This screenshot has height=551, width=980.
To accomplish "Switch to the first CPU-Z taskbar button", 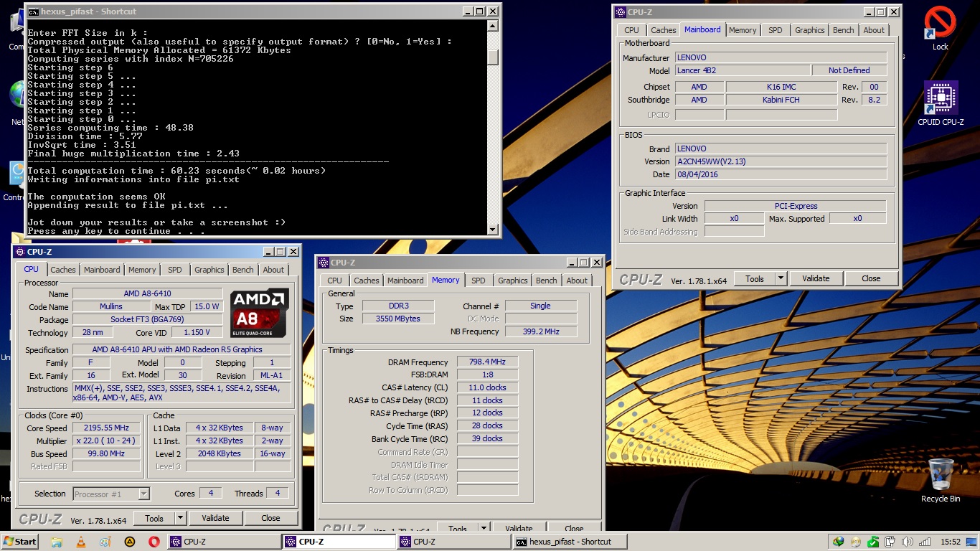I will coord(224,542).
